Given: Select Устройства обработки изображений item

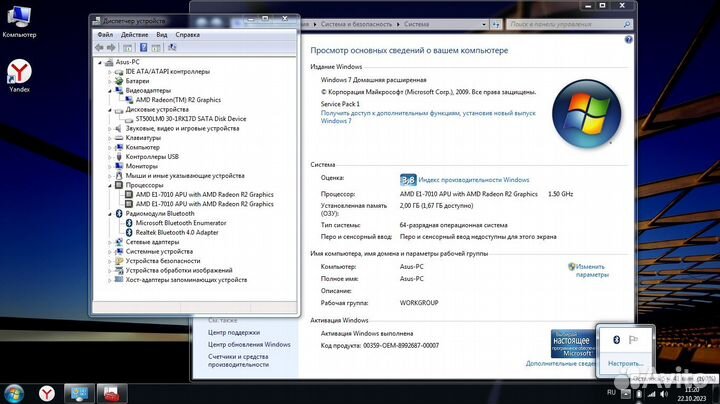Looking at the screenshot, I should point(179,270).
